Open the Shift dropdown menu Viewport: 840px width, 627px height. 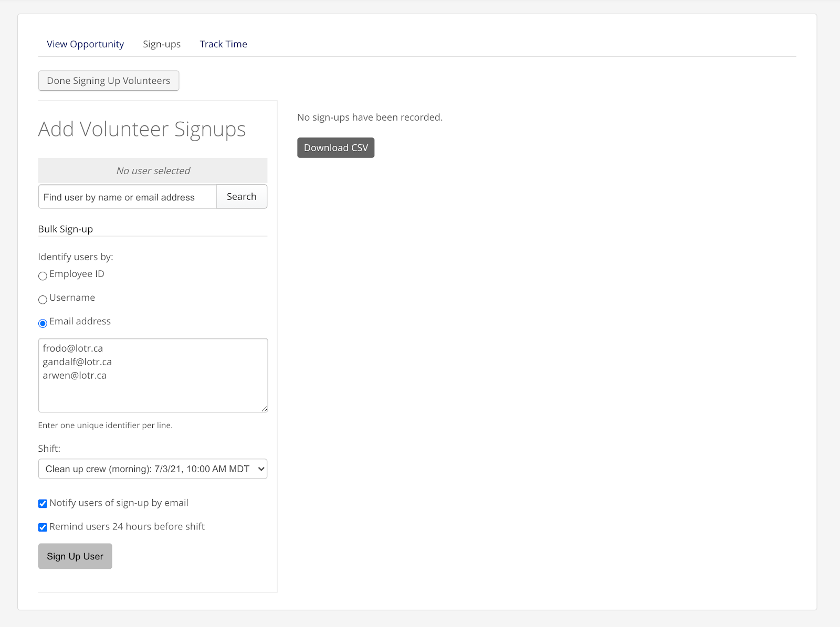tap(153, 469)
